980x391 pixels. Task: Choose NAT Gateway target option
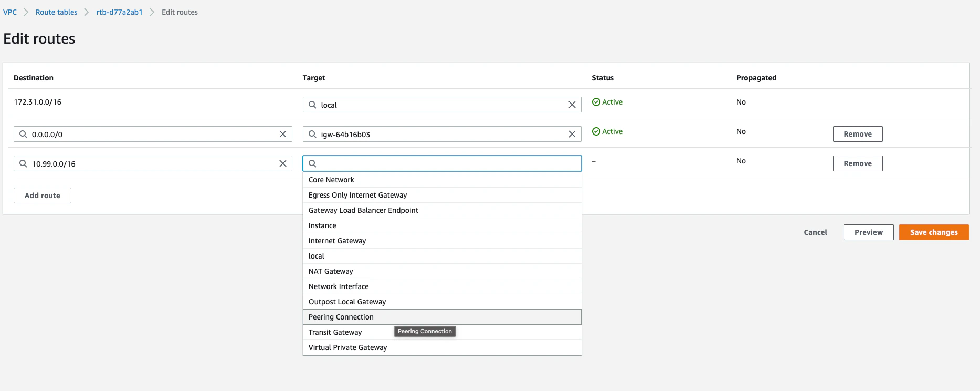coord(442,271)
